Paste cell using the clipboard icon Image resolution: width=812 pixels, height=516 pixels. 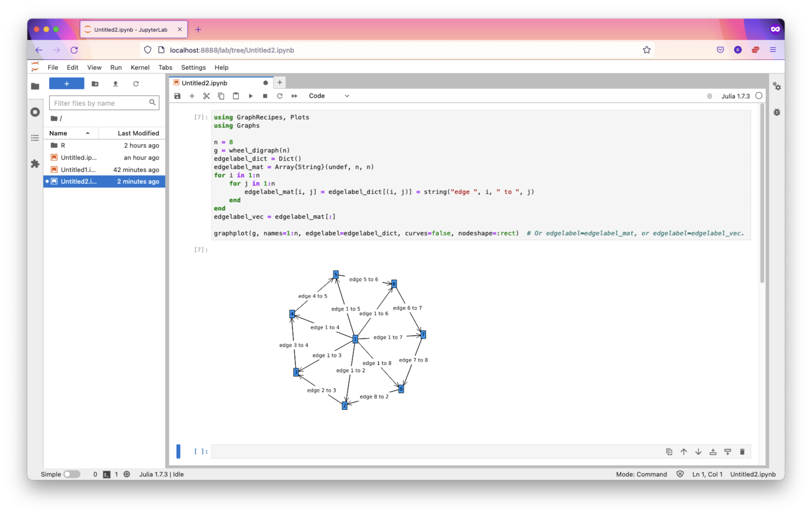(236, 96)
